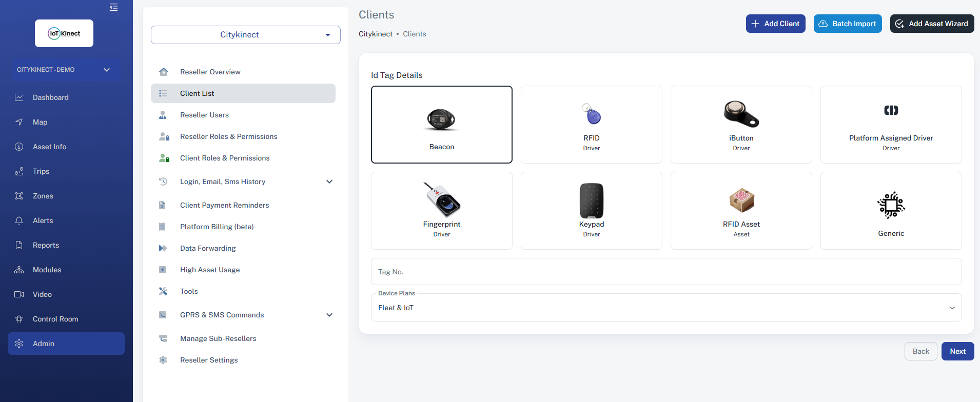Click the Generic chip icon
This screenshot has height=402, width=980.
891,205
